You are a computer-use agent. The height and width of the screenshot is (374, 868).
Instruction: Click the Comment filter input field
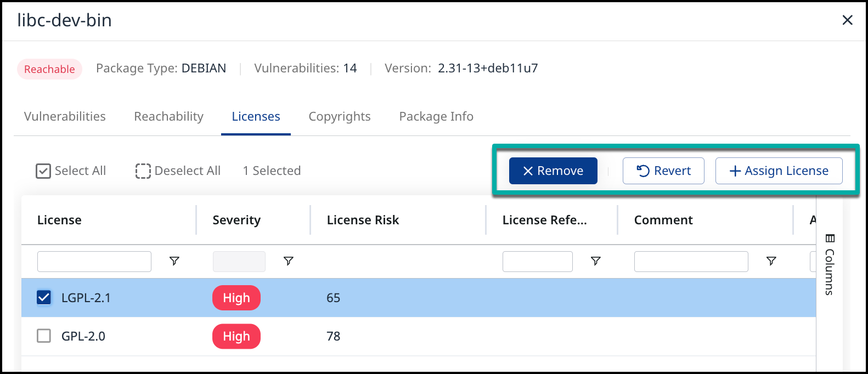(x=691, y=262)
